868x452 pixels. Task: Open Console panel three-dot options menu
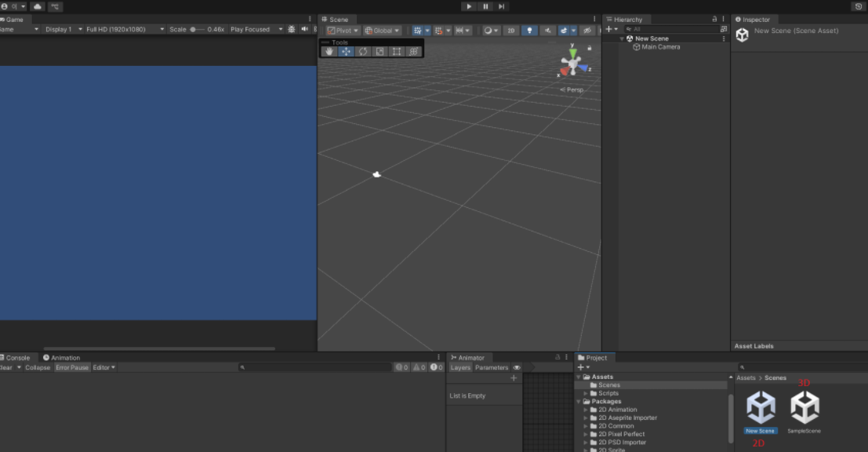point(438,357)
